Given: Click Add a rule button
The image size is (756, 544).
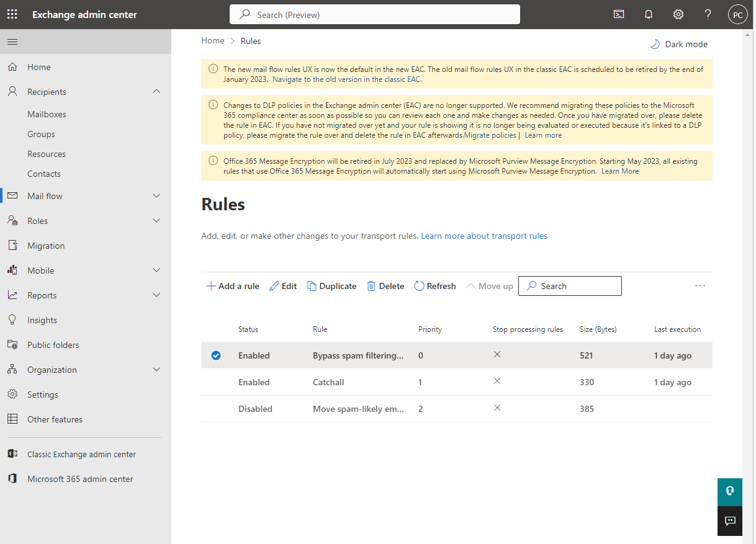Looking at the screenshot, I should point(233,286).
